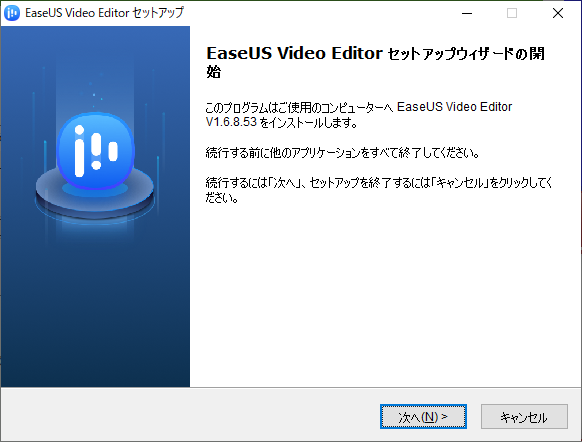Abort installation with the キャンセル button

[524, 416]
